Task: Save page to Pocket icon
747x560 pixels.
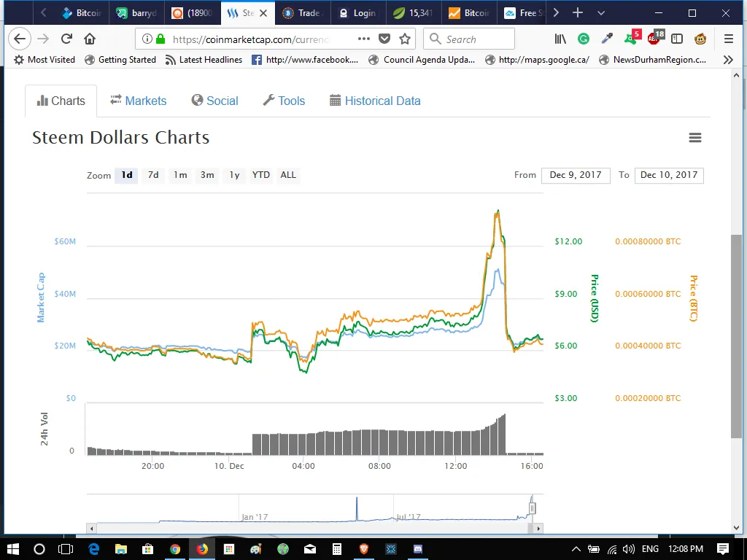Action: (384, 39)
